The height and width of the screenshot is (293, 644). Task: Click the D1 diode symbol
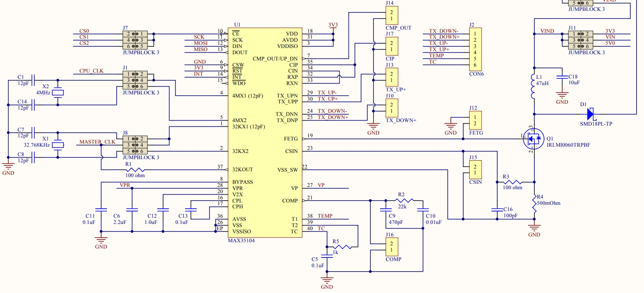(x=590, y=114)
